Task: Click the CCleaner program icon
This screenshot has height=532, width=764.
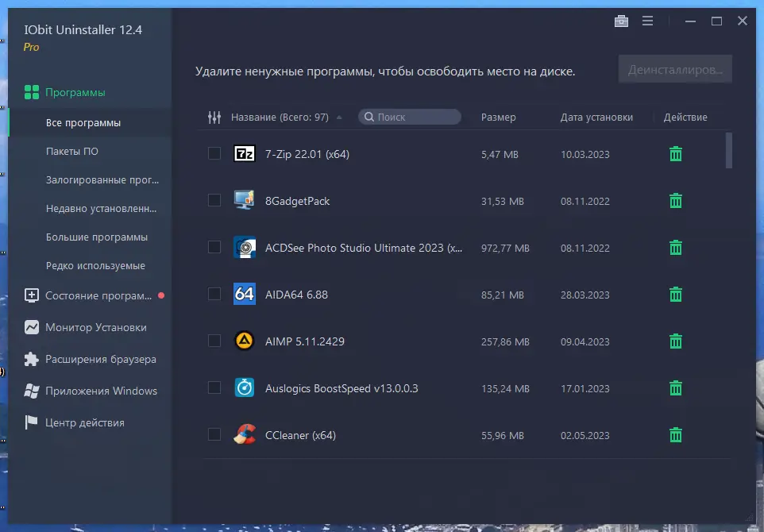Action: [244, 434]
